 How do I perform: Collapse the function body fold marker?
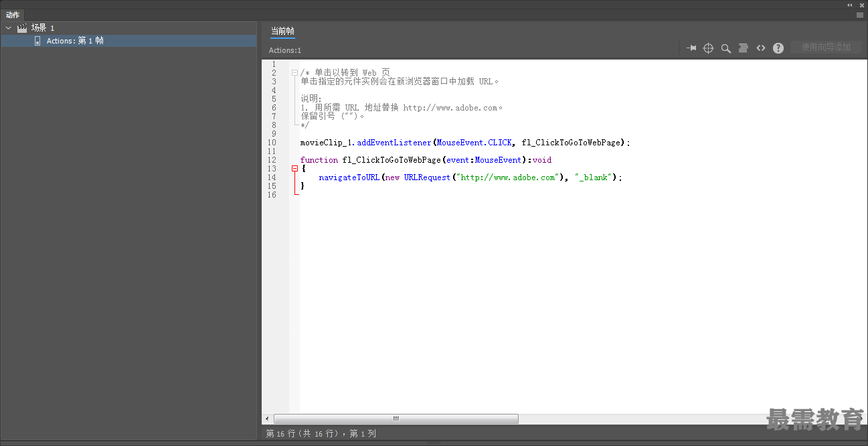pyautogui.click(x=294, y=169)
